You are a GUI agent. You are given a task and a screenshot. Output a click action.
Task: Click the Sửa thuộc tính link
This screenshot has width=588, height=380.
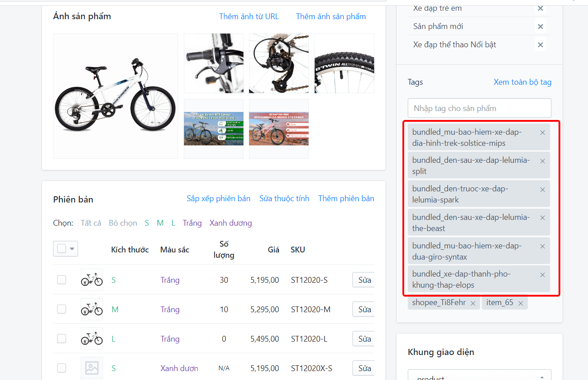284,198
